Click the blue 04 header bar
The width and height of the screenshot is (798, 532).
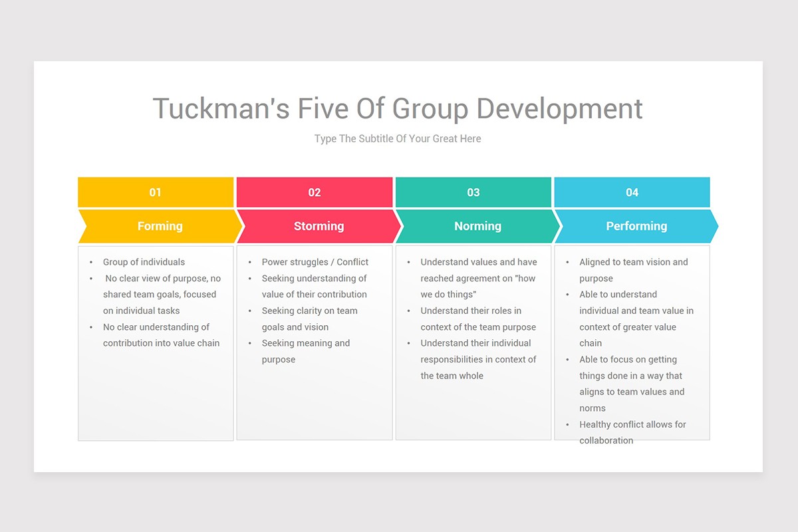pyautogui.click(x=632, y=192)
